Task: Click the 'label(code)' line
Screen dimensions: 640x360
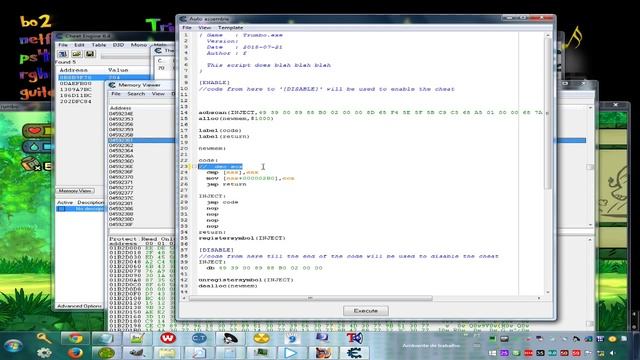Action: pyautogui.click(x=220, y=131)
